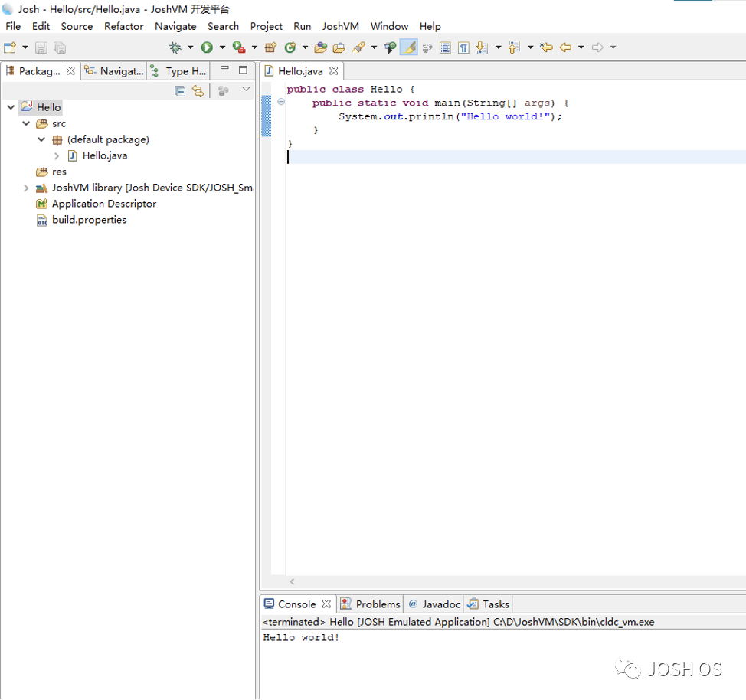Open the Refactor menu
Screen dimensions: 746x700
pyautogui.click(x=124, y=26)
